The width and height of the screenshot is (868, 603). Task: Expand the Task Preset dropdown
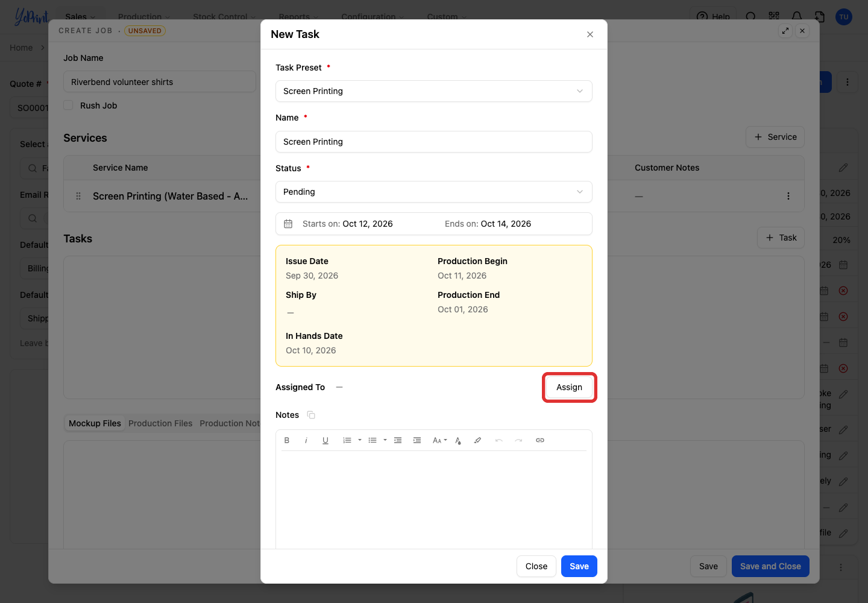pyautogui.click(x=434, y=91)
